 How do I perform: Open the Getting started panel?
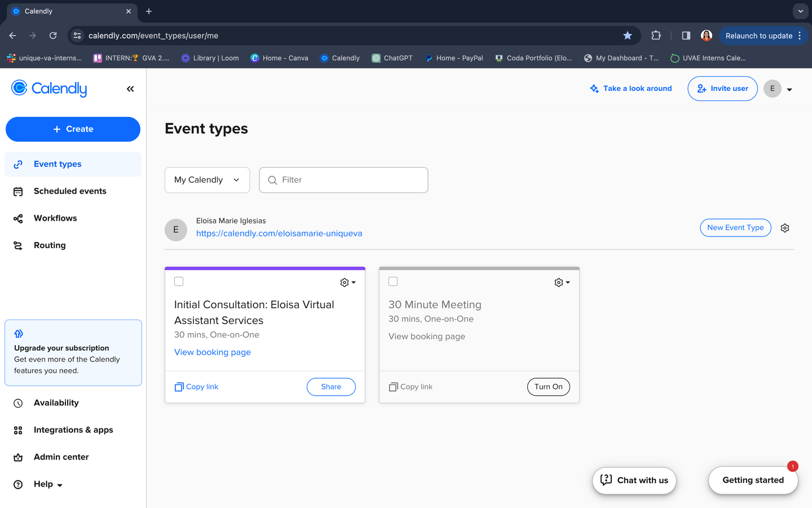pos(753,480)
